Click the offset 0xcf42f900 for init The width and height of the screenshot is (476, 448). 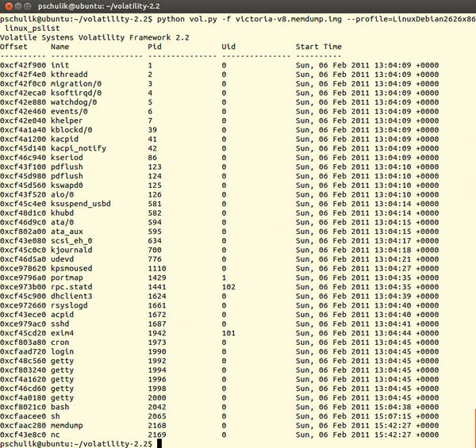[23, 65]
